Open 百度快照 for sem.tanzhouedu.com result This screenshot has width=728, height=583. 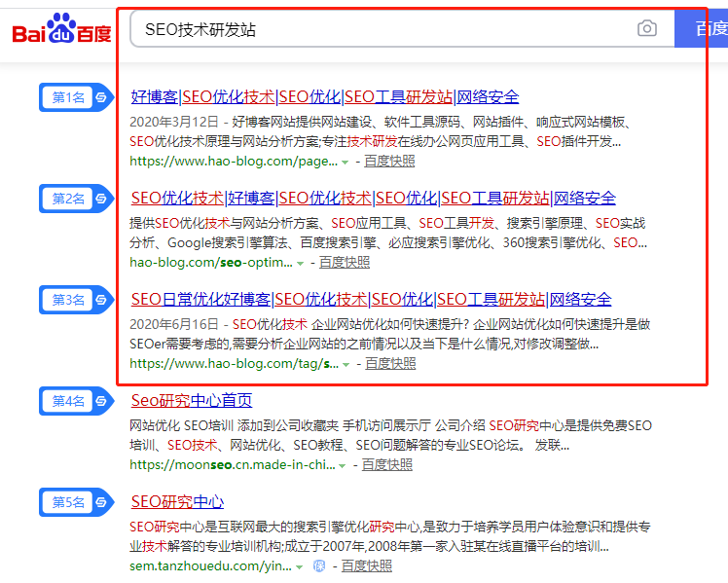[367, 566]
